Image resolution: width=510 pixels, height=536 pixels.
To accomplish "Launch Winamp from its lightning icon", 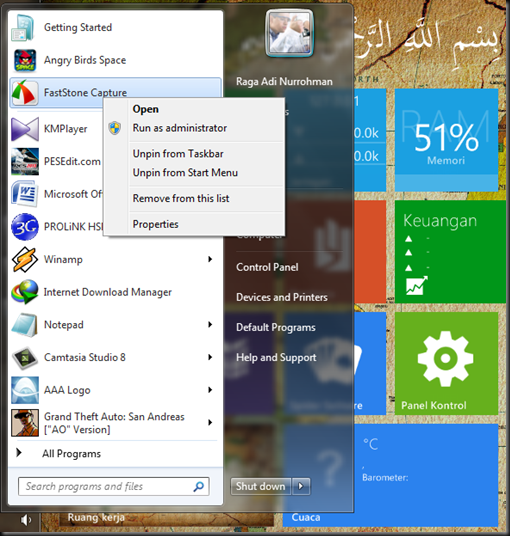I will click(x=25, y=259).
